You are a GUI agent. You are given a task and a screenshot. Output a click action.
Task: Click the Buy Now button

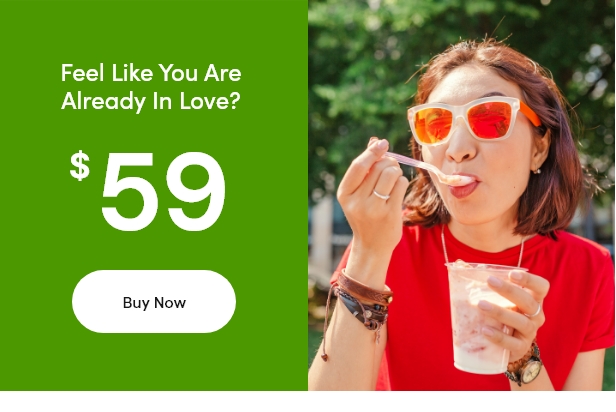click(154, 301)
